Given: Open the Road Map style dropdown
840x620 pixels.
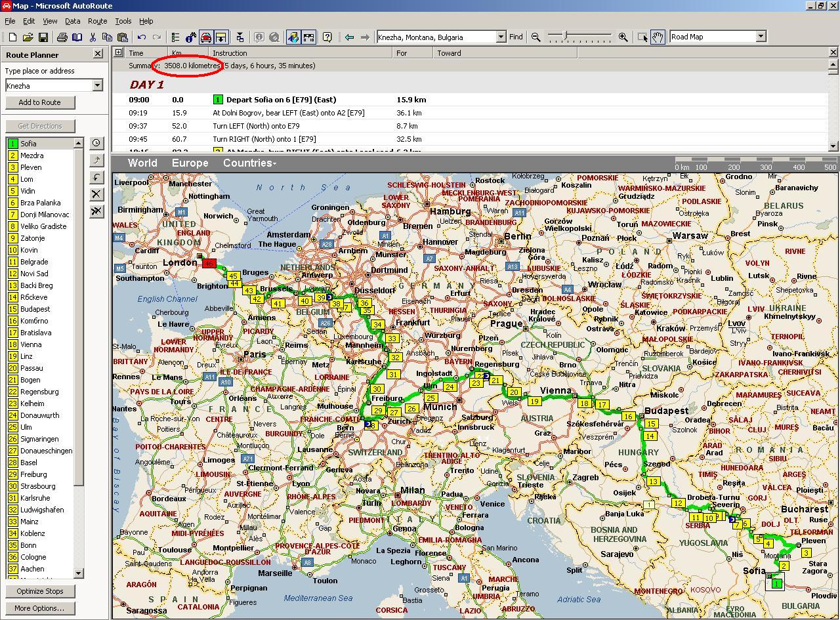Looking at the screenshot, I should click(x=761, y=37).
